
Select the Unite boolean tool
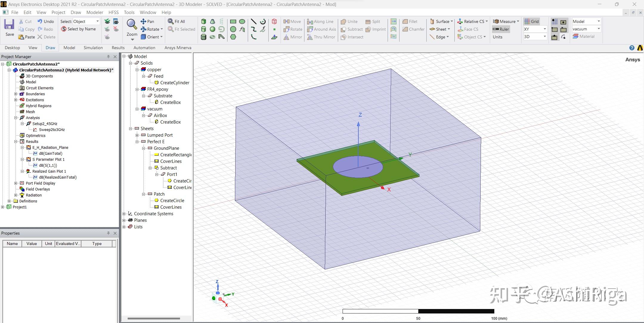tap(349, 21)
